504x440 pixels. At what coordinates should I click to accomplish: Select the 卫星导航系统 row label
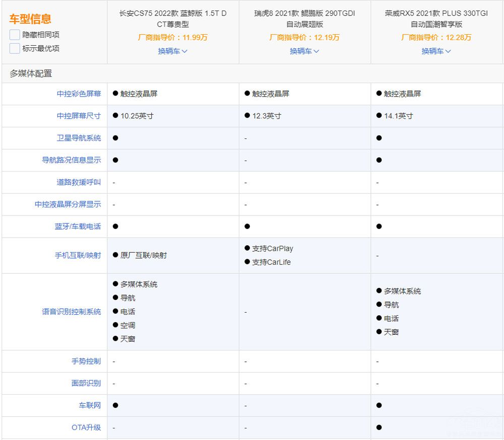point(79,138)
